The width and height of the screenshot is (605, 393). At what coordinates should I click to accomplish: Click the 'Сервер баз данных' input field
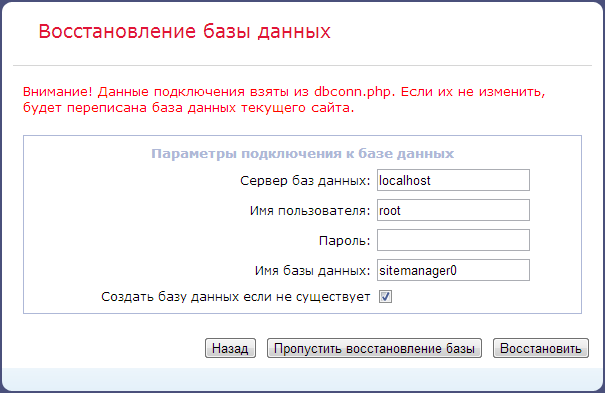point(453,180)
